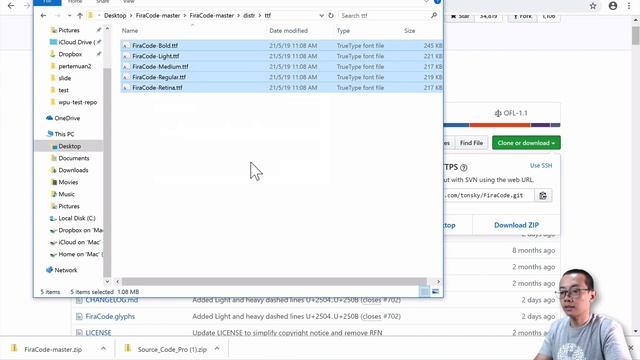The width and height of the screenshot is (640, 360).
Task: Navigate to first FiraCode-master breadcrumb
Action: pyautogui.click(x=158, y=16)
